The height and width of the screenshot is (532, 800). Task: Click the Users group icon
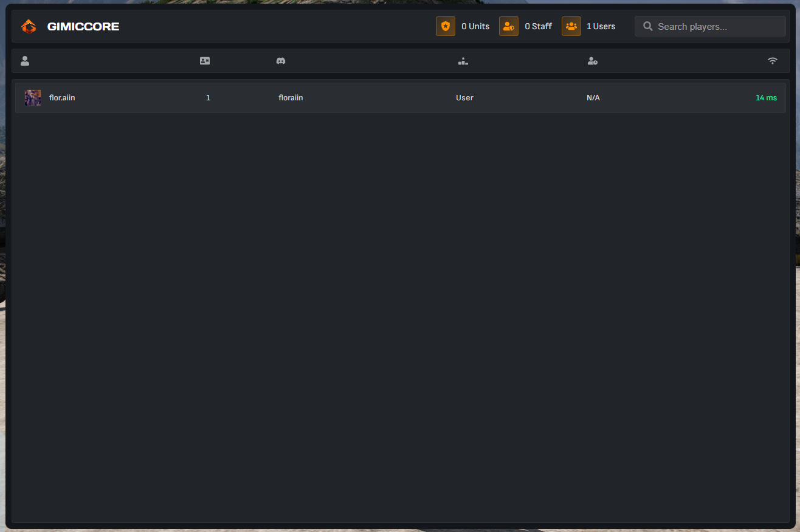pos(571,26)
